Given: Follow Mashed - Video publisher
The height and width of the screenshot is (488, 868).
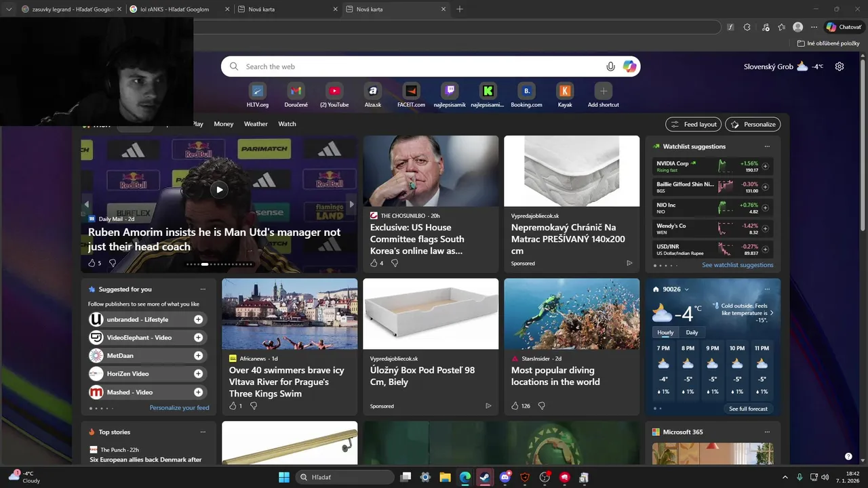Looking at the screenshot, I should [x=198, y=392].
